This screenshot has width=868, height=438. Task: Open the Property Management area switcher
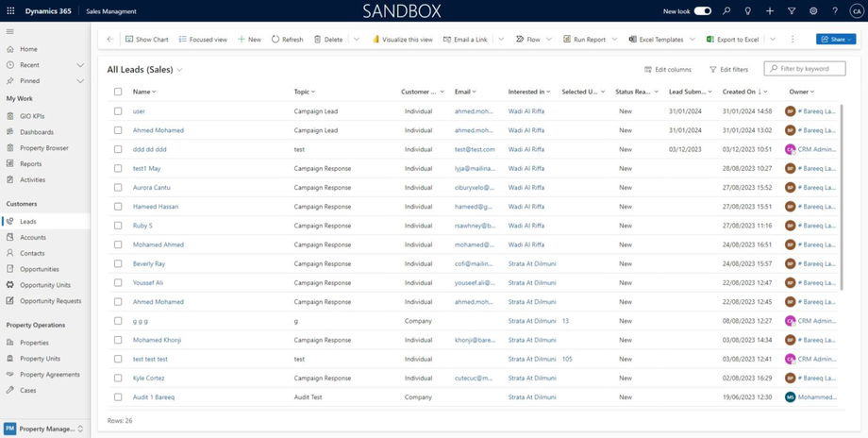pos(44,429)
